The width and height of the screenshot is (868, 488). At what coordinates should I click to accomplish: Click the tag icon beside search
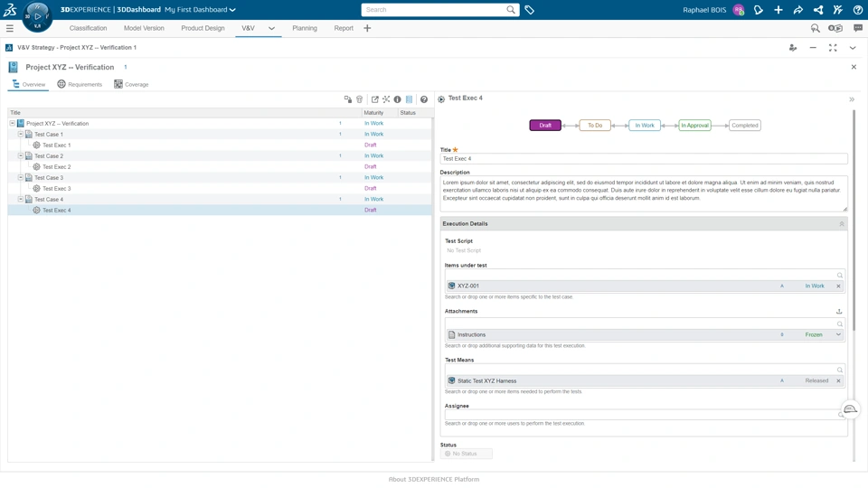coord(529,10)
